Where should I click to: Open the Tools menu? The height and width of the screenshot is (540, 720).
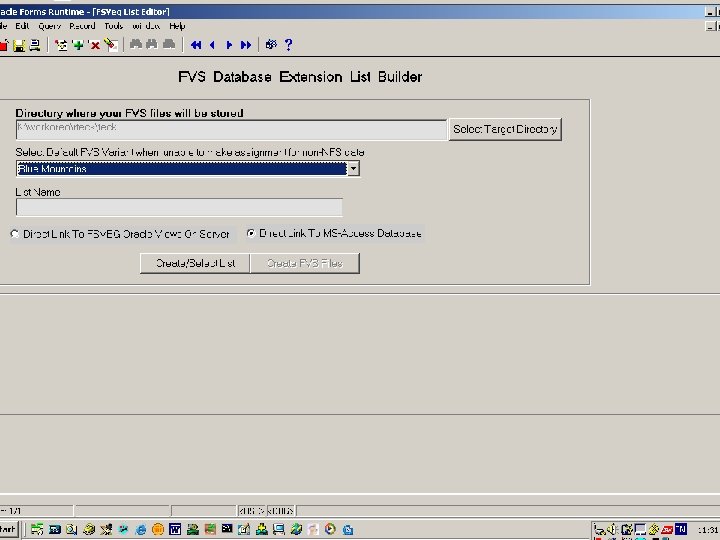pos(113,26)
